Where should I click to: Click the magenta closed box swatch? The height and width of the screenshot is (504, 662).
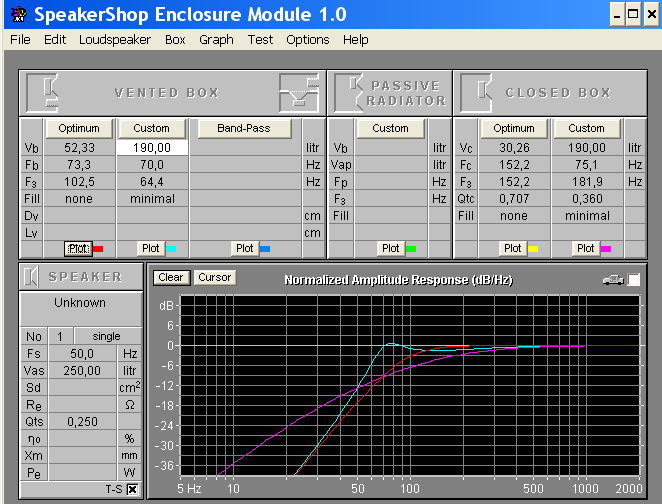(x=606, y=249)
